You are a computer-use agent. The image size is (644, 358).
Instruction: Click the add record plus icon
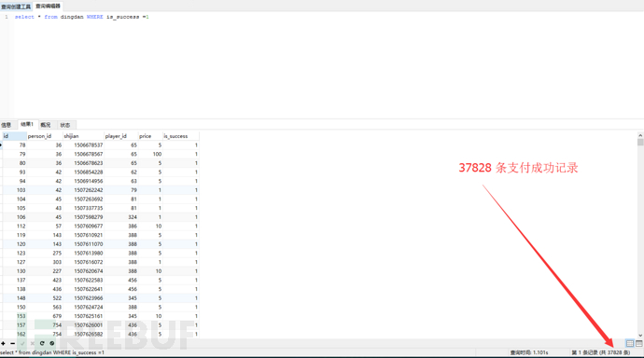click(4, 343)
